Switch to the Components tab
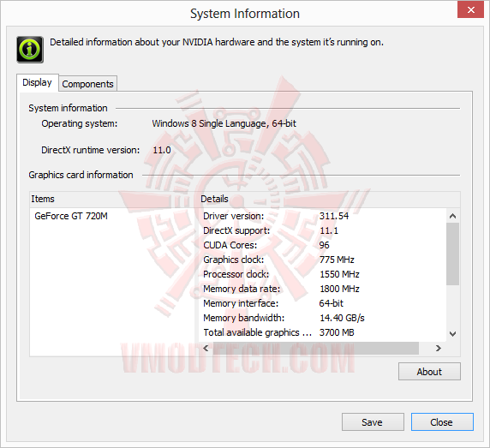Image resolution: width=490 pixels, height=448 pixels. [87, 84]
